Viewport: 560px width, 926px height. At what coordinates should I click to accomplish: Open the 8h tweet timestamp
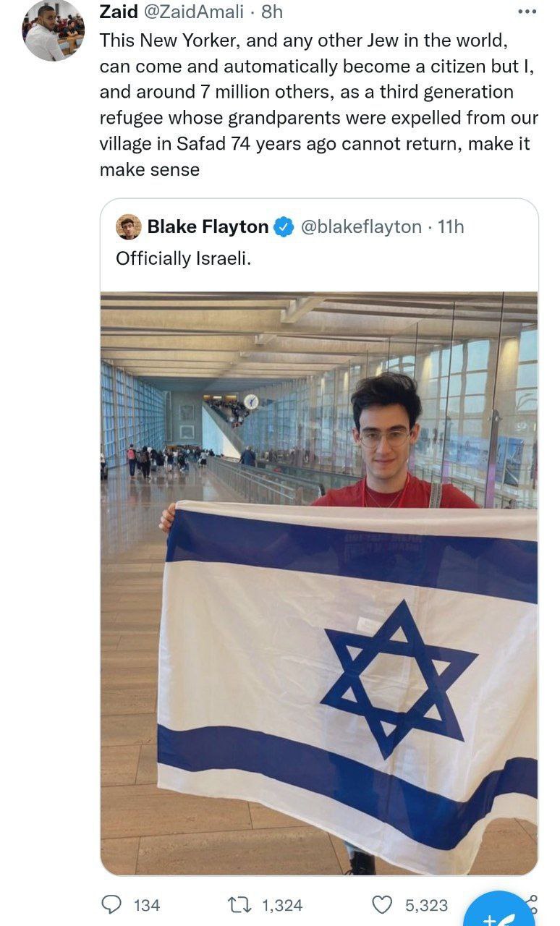pyautogui.click(x=272, y=12)
